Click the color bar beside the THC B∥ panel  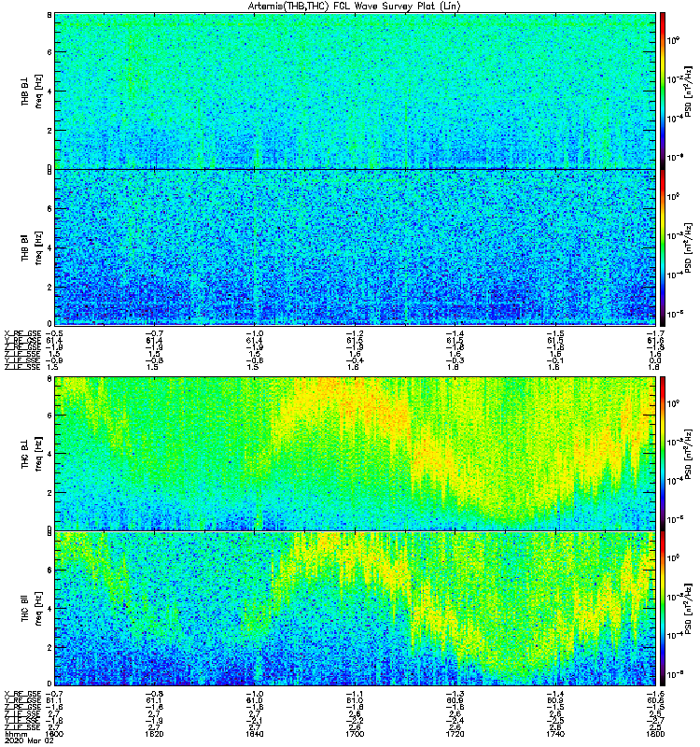[663, 609]
